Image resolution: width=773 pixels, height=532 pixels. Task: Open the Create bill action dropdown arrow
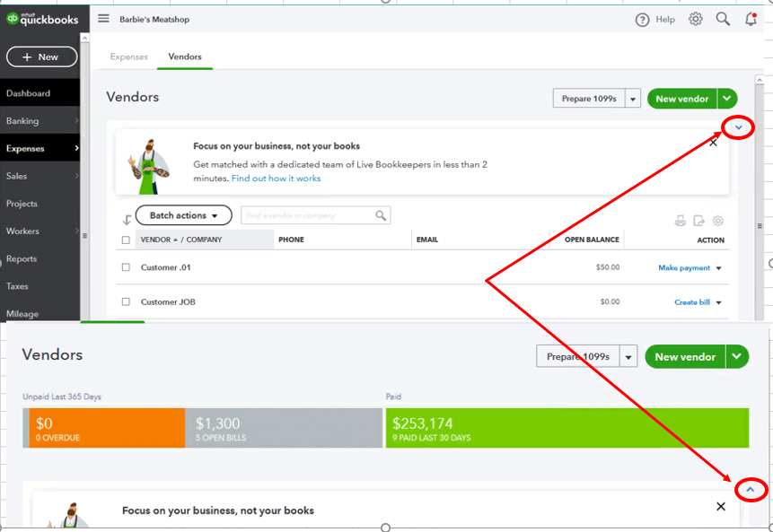point(718,302)
